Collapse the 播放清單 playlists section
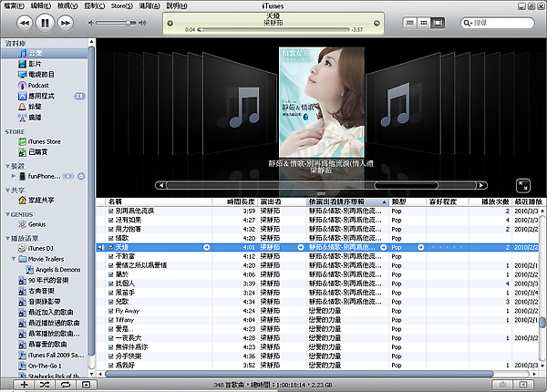The width and height of the screenshot is (547, 392). 7,238
